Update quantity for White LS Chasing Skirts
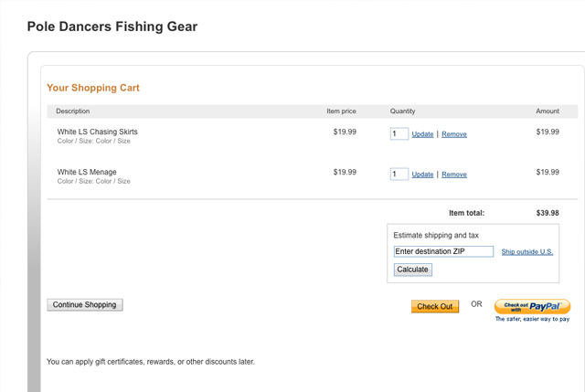This screenshot has width=585, height=392. (x=422, y=134)
